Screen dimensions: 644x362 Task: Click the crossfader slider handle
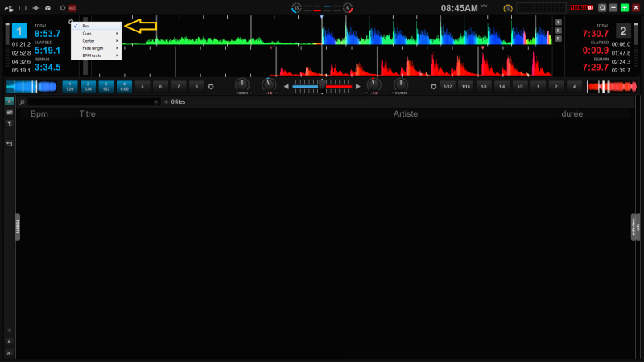[322, 86]
